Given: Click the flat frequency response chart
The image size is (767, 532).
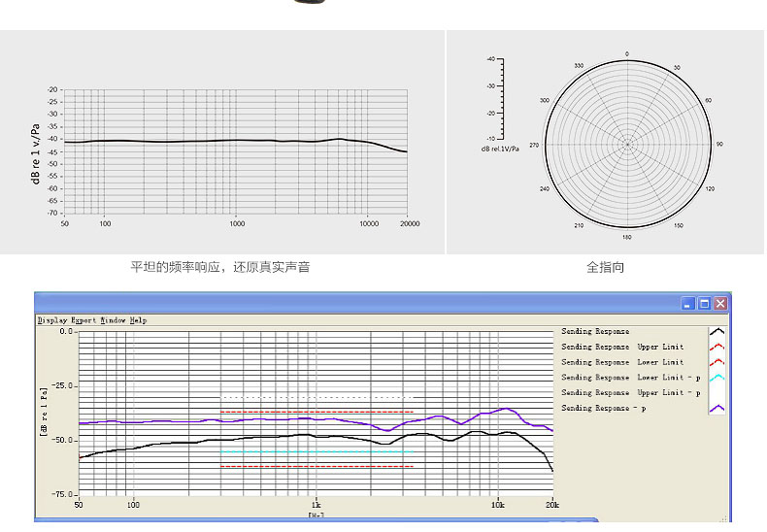Looking at the screenshot, I should coord(236,150).
